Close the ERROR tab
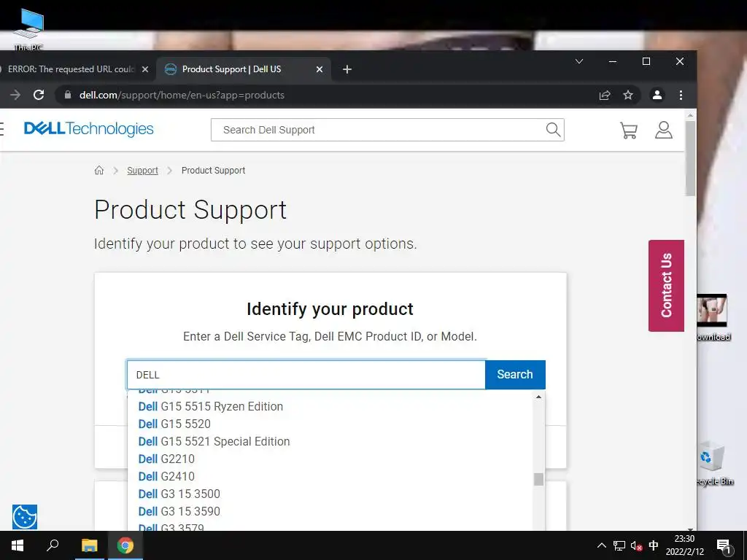Screen dimensions: 747x560 click(145, 69)
